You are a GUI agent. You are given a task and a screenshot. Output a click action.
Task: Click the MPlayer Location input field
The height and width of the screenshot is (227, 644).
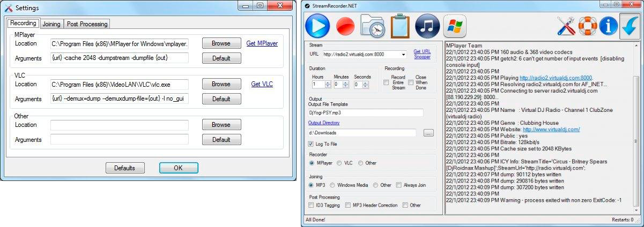(x=120, y=43)
